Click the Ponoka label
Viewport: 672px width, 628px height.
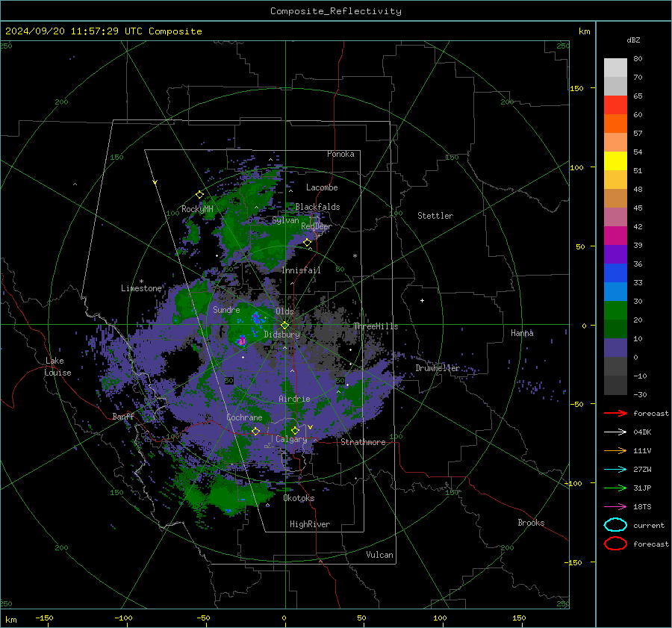340,154
